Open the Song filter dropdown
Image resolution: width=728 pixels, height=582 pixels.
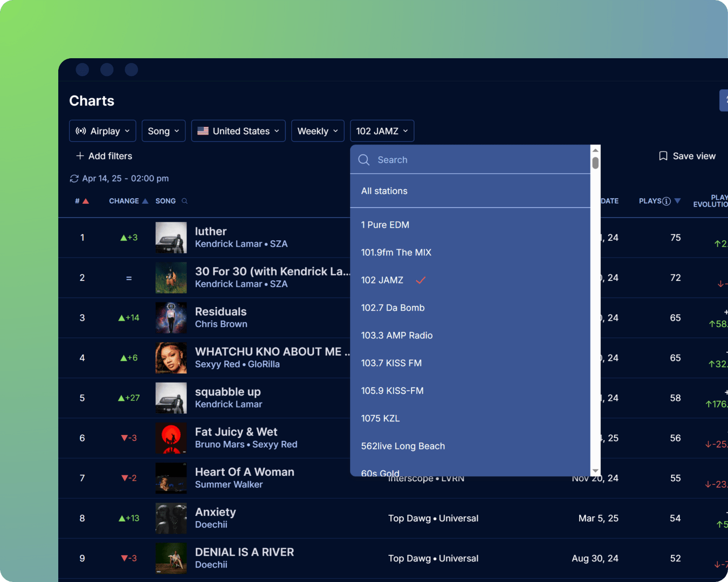163,130
